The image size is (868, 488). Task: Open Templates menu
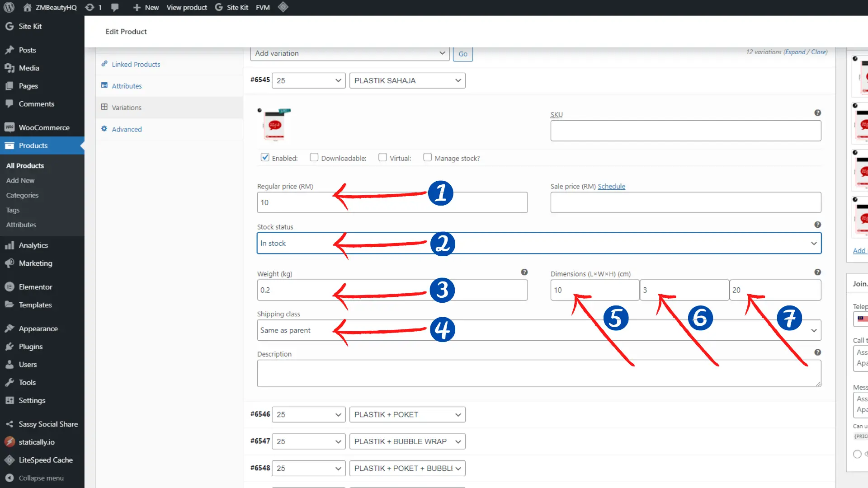42,305
